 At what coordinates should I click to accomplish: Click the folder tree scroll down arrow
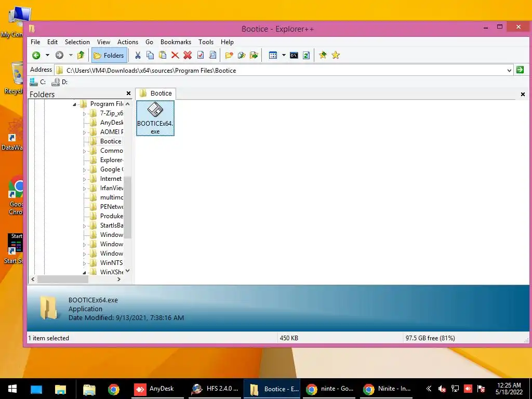pyautogui.click(x=128, y=271)
